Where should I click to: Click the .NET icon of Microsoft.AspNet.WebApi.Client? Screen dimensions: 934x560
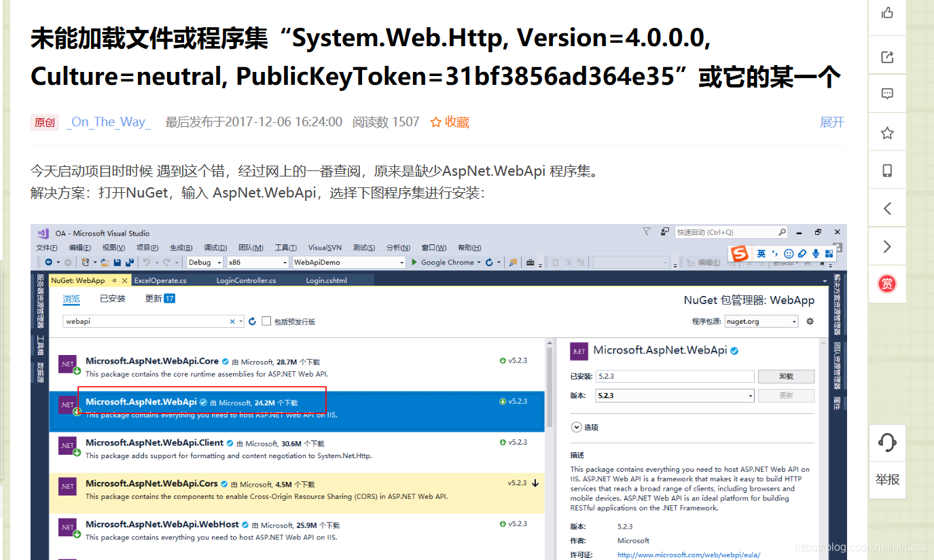point(67,446)
